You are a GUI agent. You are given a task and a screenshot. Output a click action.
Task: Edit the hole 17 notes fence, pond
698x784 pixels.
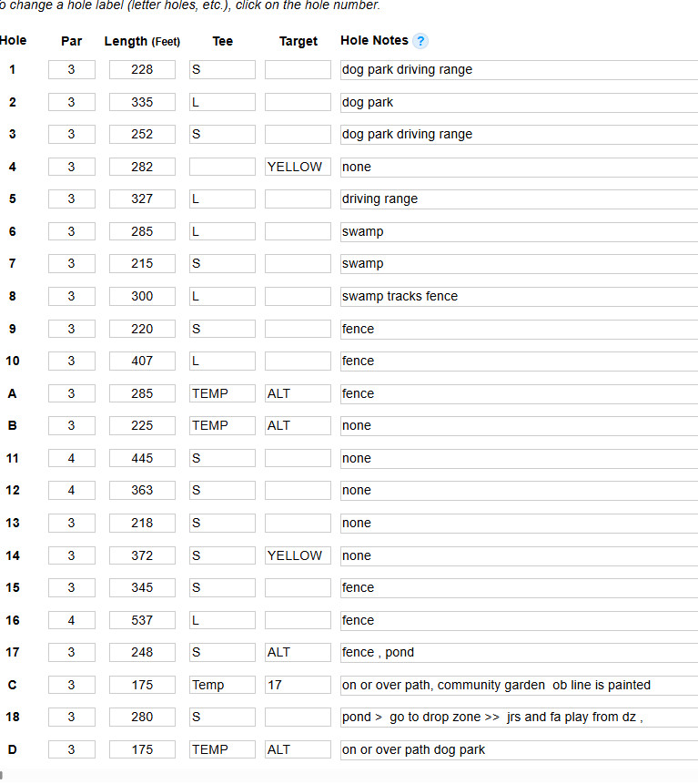pos(519,652)
